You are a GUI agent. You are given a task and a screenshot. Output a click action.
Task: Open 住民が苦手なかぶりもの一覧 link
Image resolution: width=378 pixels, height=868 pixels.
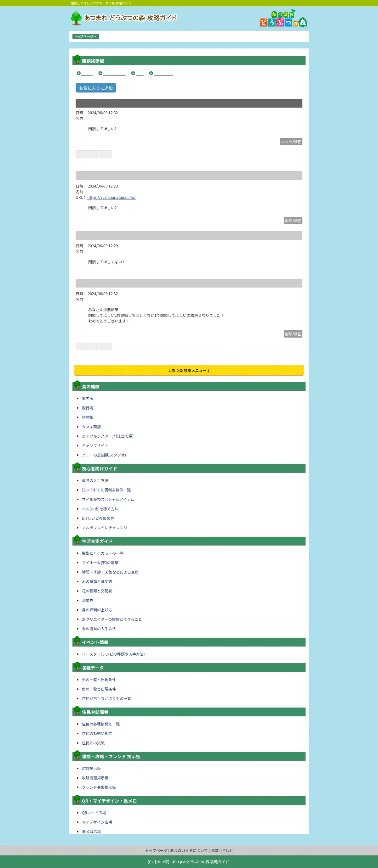click(x=106, y=699)
